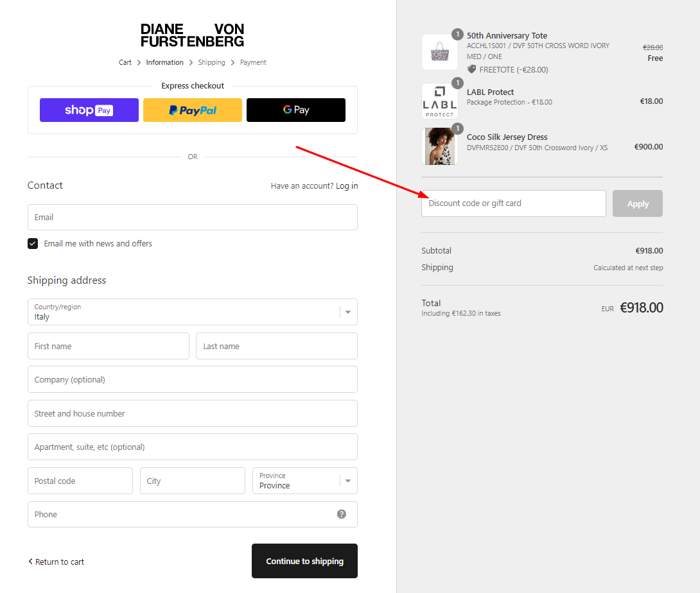Click the chevron after Shipping breadcrumb
This screenshot has width=700, height=593.
click(x=232, y=62)
